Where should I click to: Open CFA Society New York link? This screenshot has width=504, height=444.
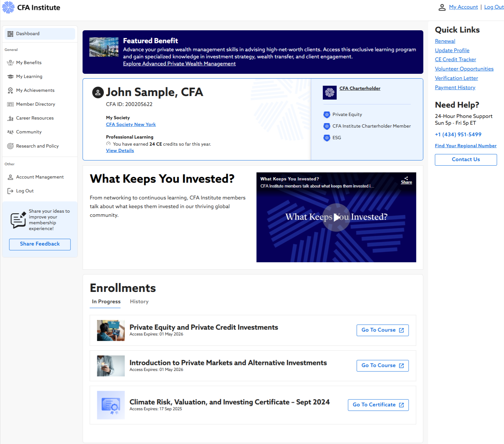tap(131, 124)
